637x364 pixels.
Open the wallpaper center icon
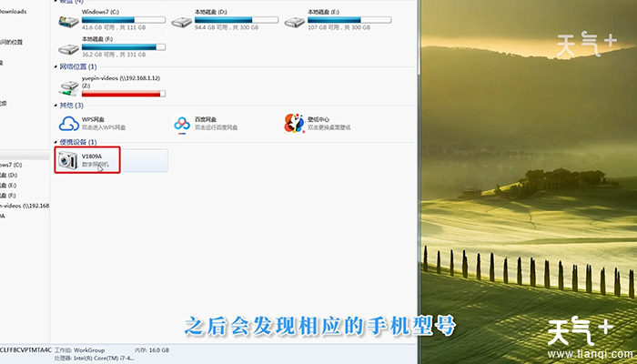tap(294, 123)
